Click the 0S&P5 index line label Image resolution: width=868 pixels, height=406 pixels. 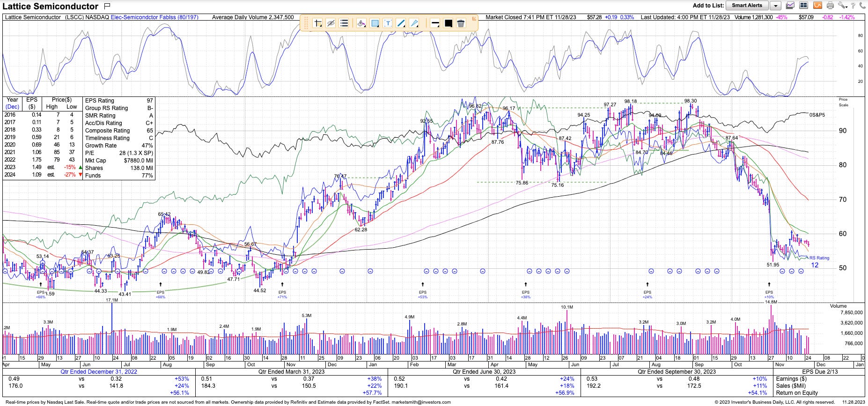pos(817,115)
